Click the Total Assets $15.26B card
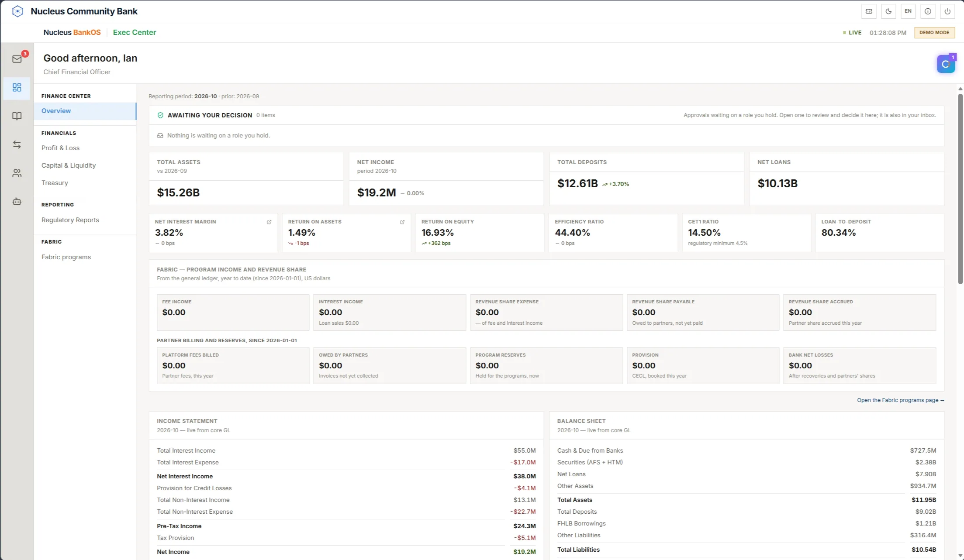This screenshot has width=964, height=560. tap(246, 179)
